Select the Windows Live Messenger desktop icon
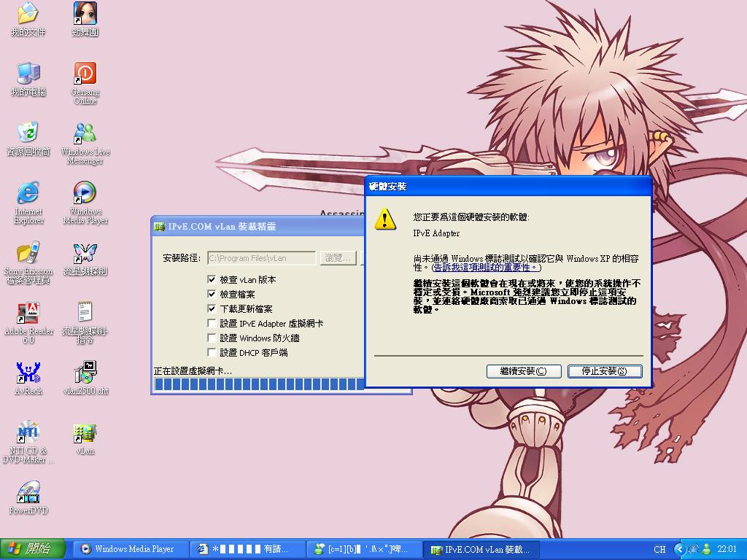This screenshot has height=560, width=747. pos(85,134)
